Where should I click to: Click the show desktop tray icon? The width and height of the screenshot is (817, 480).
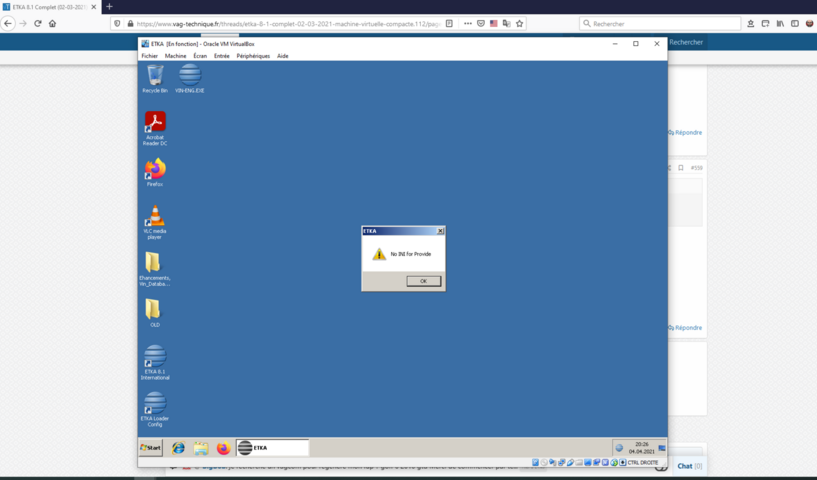[x=662, y=448]
